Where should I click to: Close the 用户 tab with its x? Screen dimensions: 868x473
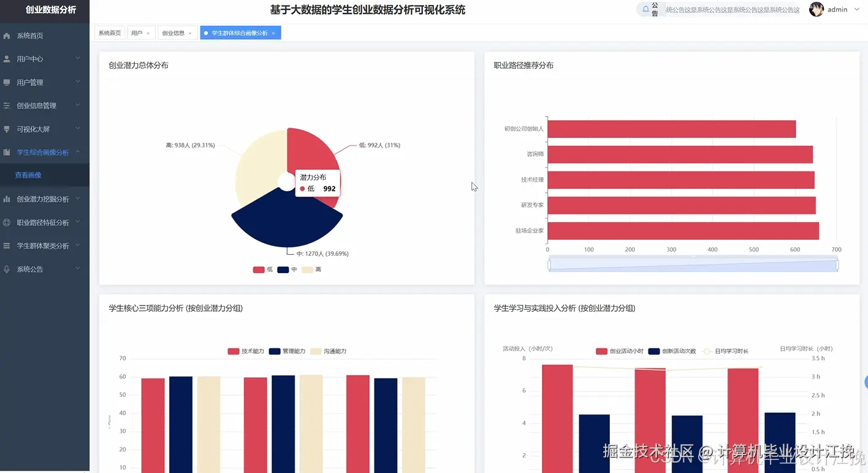click(148, 33)
